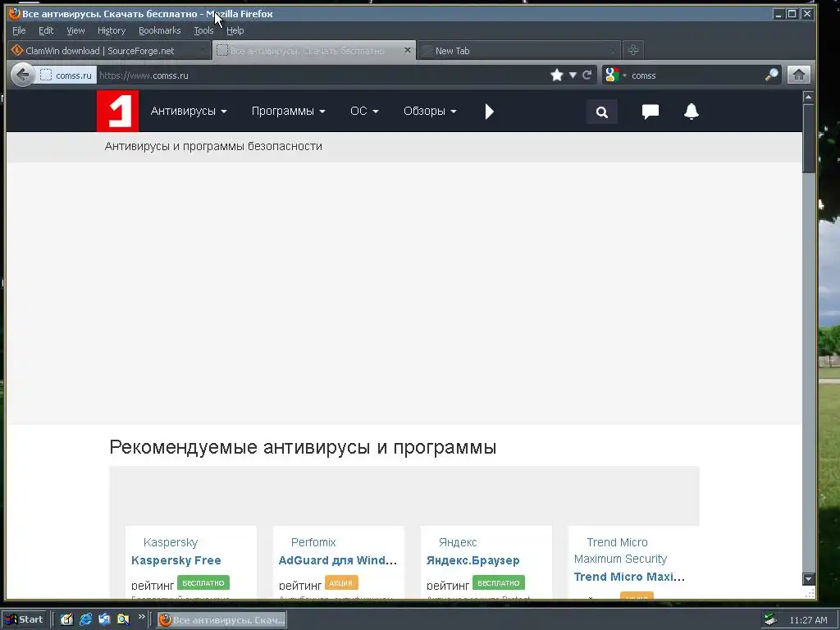Open the Tools menu
Screen dimensions: 840x630
203,30
